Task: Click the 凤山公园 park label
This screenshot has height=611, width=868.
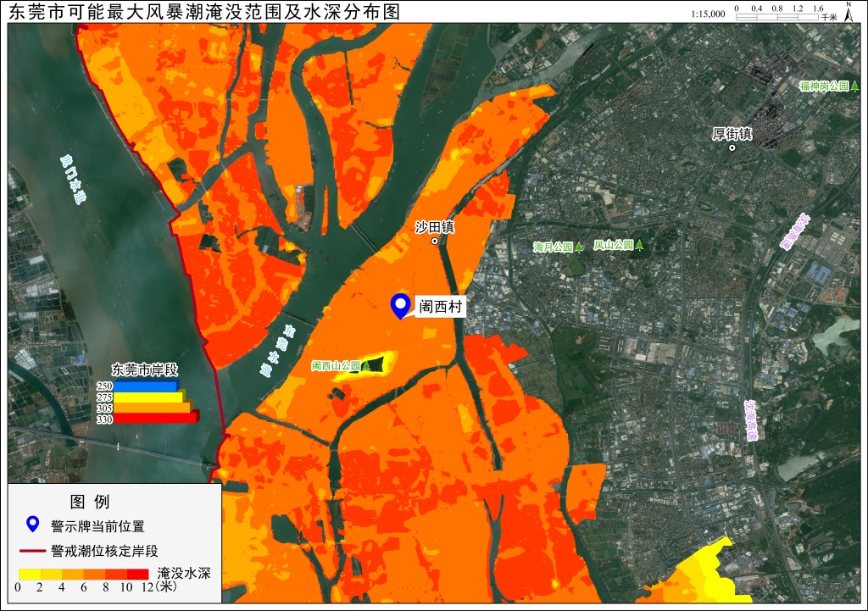Action: click(x=614, y=245)
